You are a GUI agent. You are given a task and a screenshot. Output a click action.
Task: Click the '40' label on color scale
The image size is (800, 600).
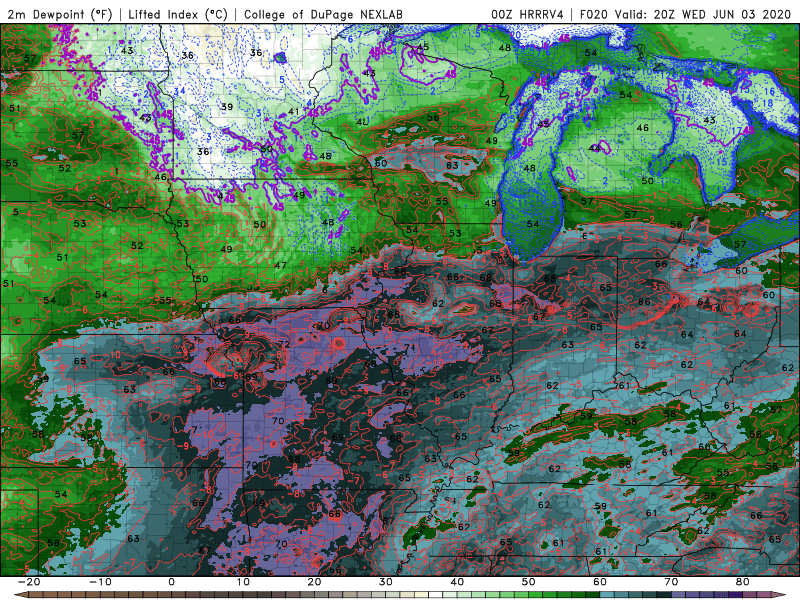coord(457,582)
